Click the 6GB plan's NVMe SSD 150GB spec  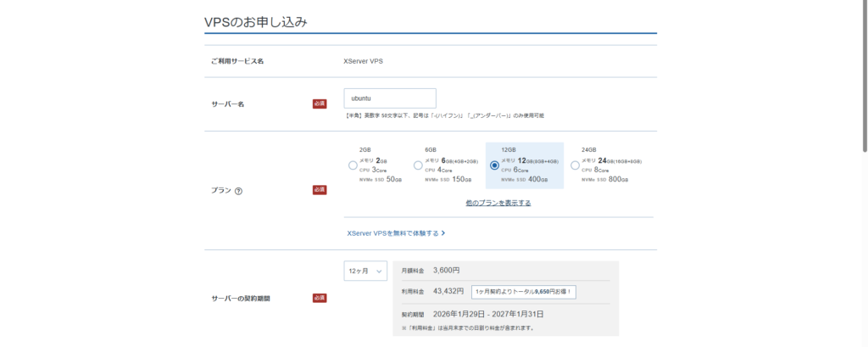click(448, 179)
